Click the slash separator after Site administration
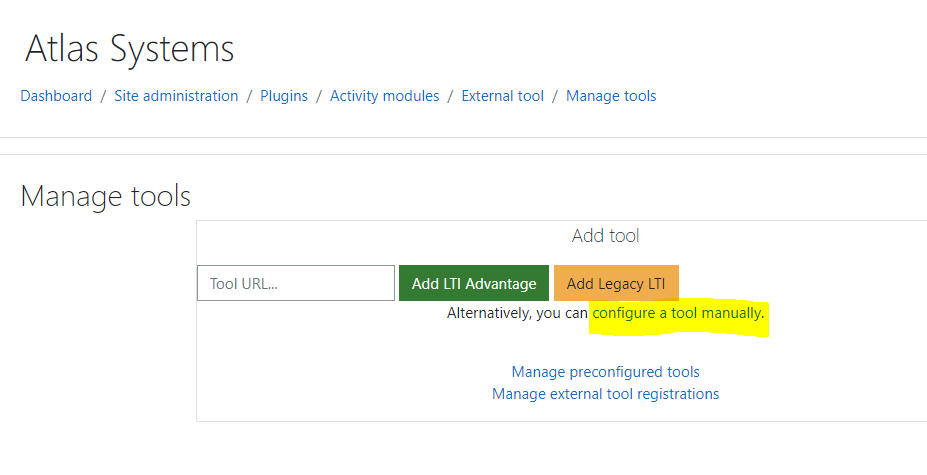Screen dimensions: 927x475 click(249, 96)
